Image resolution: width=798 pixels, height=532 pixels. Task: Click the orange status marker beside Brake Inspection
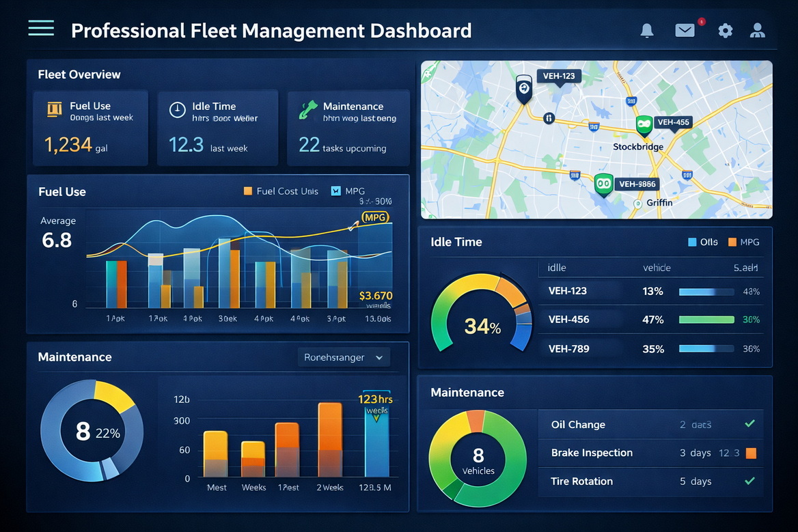750,453
